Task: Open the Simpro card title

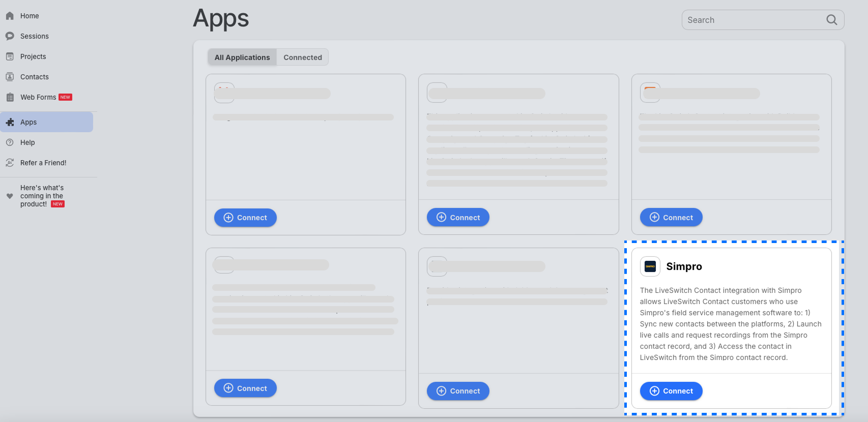Action: [684, 266]
